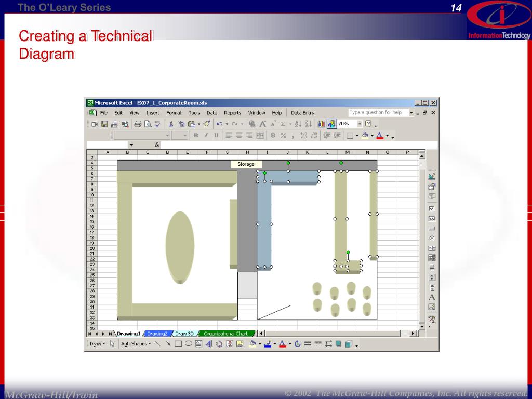Click the Print icon
The height and width of the screenshot is (399, 532).
pyautogui.click(x=137, y=124)
